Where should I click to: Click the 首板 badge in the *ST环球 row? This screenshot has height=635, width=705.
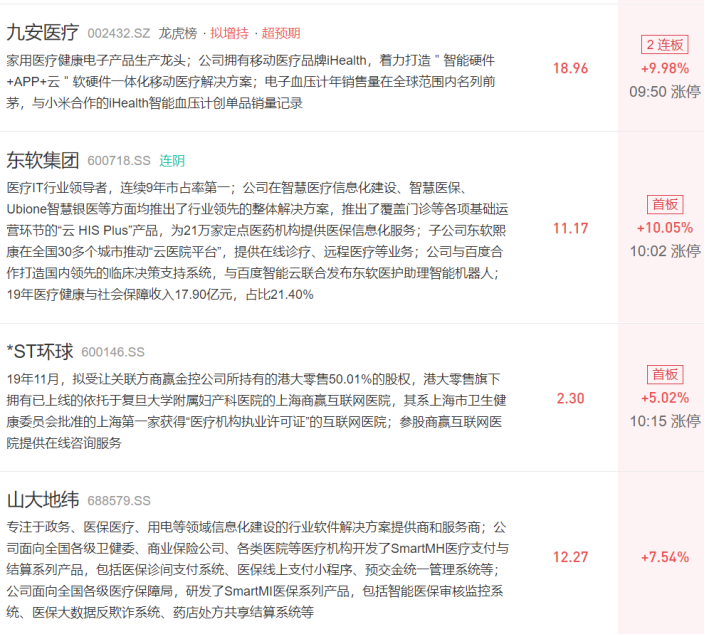point(665,374)
